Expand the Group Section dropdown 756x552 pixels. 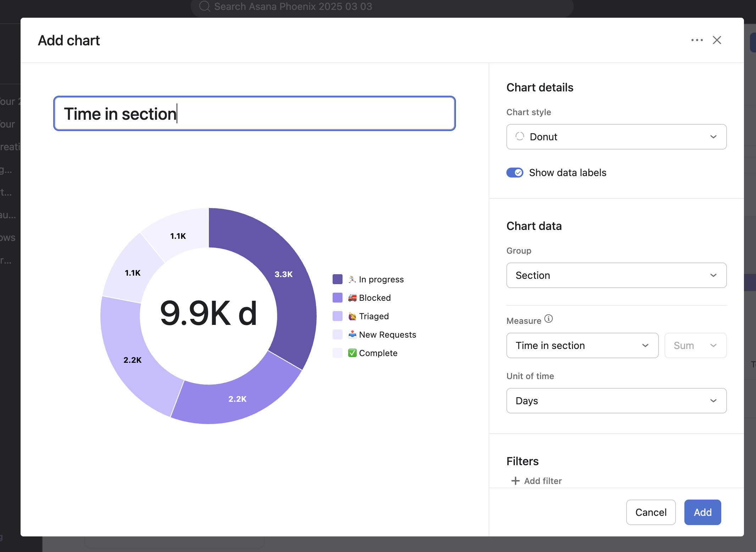pyautogui.click(x=616, y=275)
